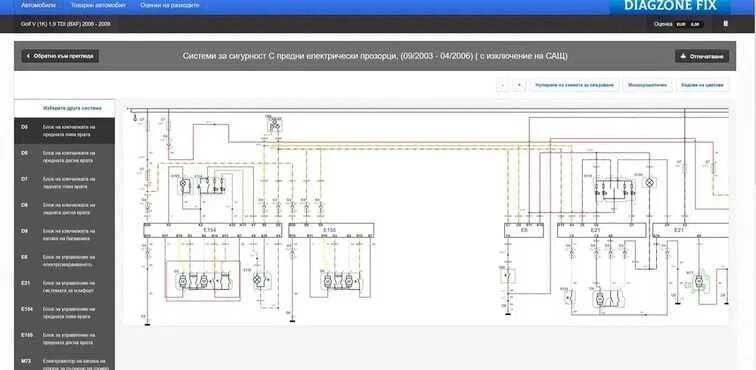Click the E155 module block in diagram

[331, 230]
